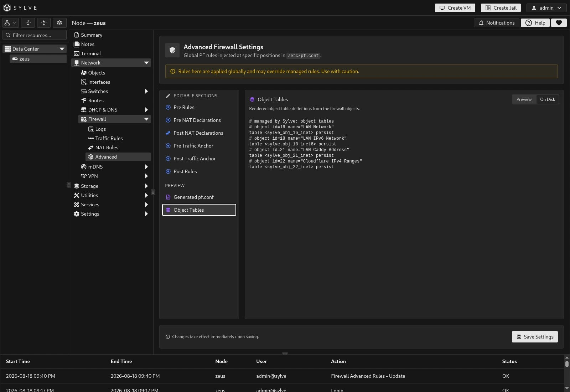Select the Post Rules section
This screenshot has height=392, width=570.
pyautogui.click(x=199, y=171)
